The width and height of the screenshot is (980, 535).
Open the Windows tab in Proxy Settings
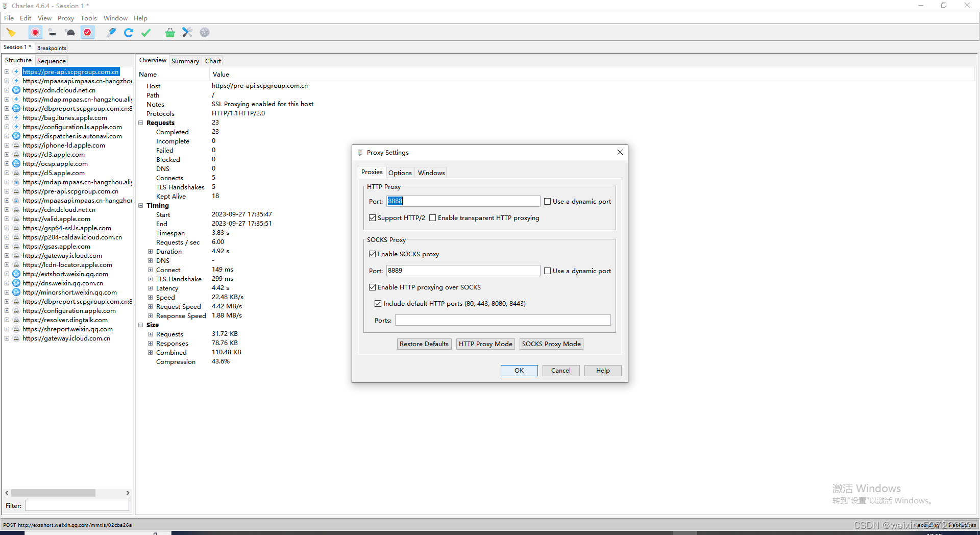tap(431, 173)
